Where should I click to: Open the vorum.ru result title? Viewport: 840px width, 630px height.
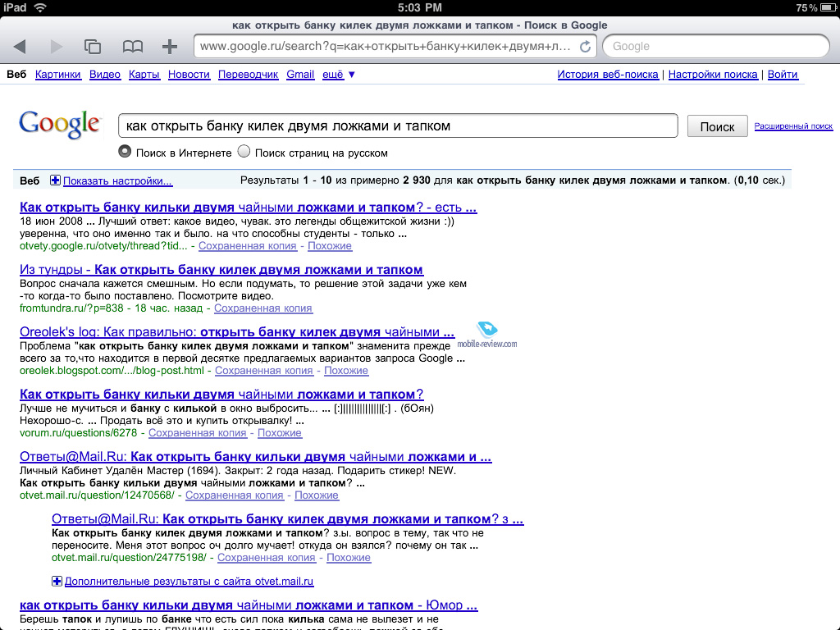[x=221, y=395]
